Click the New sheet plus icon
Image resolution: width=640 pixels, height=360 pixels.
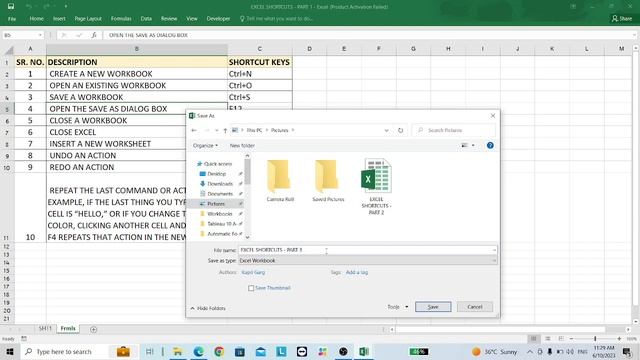click(x=93, y=329)
